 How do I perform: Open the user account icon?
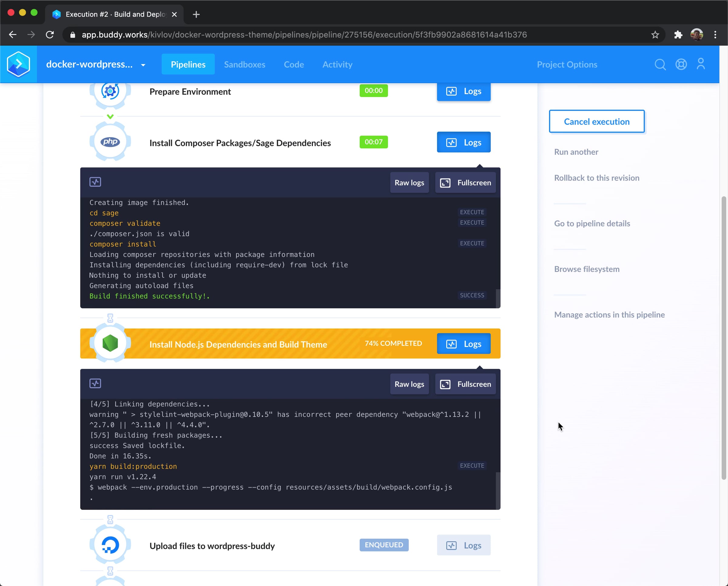click(x=701, y=64)
